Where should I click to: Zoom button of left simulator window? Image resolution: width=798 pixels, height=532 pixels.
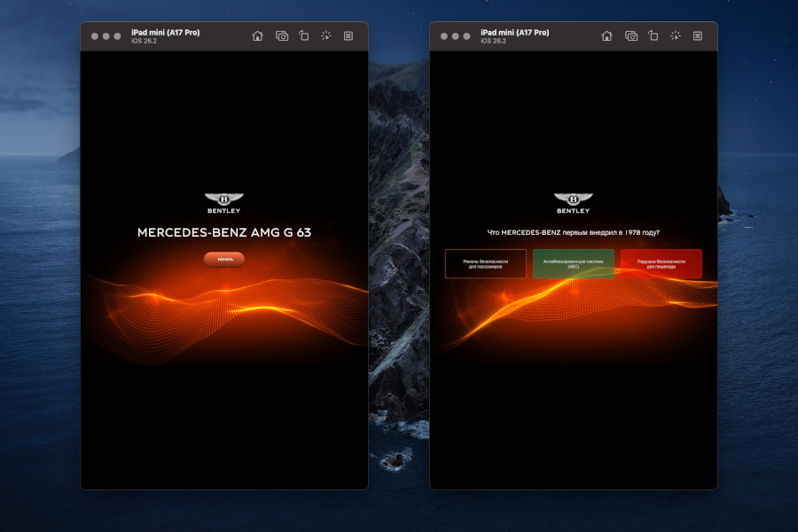click(x=118, y=36)
